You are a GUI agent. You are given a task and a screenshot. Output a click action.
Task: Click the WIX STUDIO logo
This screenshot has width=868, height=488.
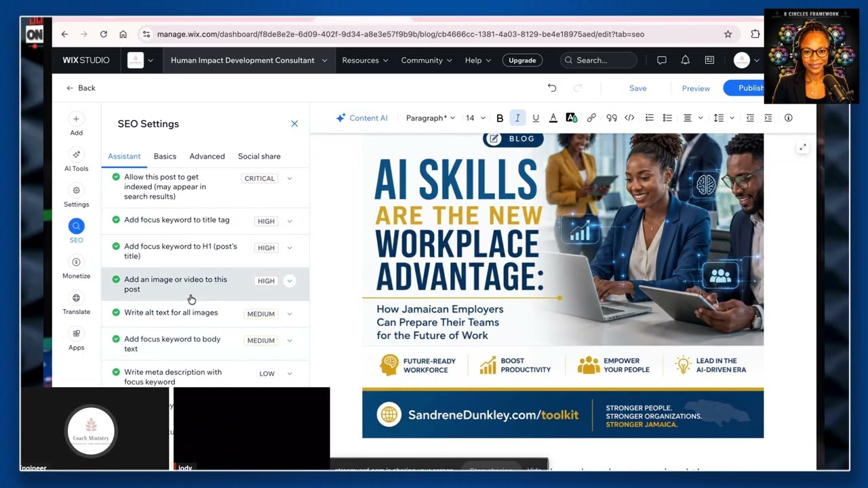click(86, 60)
